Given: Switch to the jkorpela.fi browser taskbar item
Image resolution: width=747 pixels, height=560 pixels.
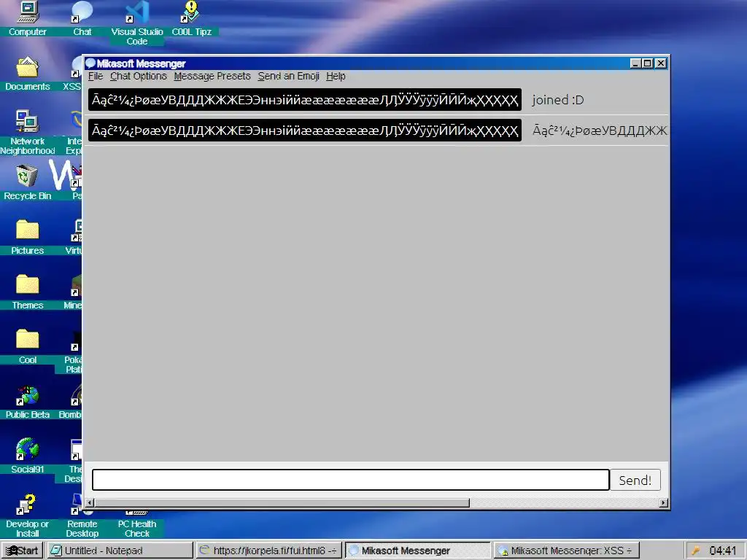Looking at the screenshot, I should click(268, 551).
